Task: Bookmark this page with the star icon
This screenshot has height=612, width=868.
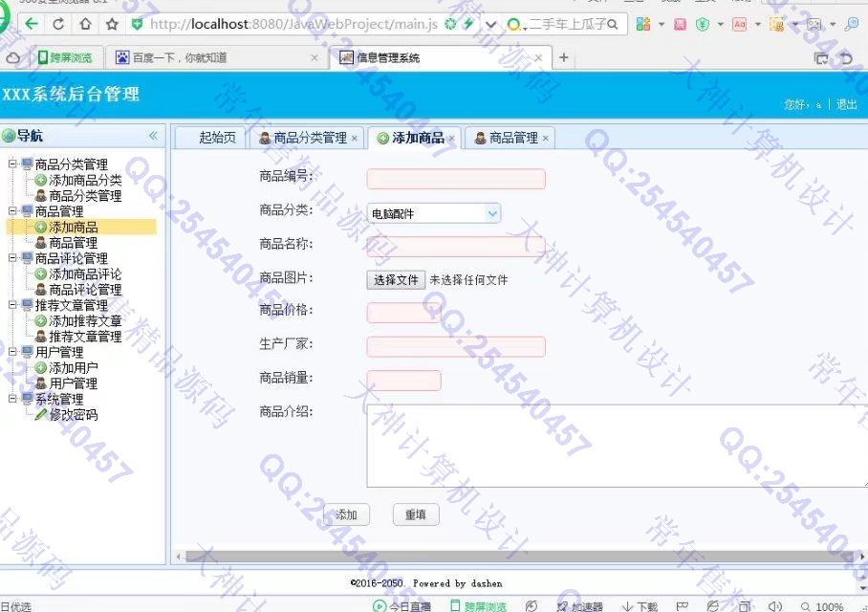Action: 112,24
